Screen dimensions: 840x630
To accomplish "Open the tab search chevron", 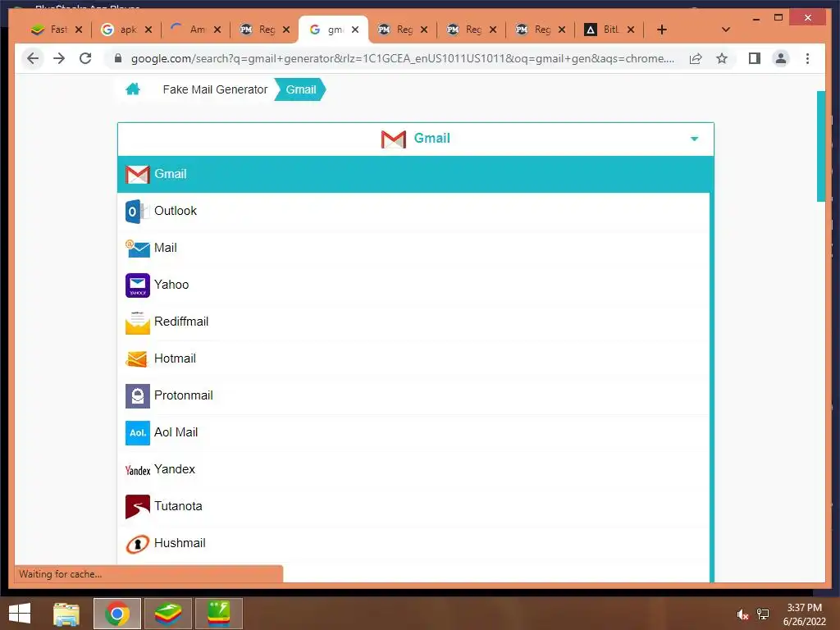I will 725,30.
